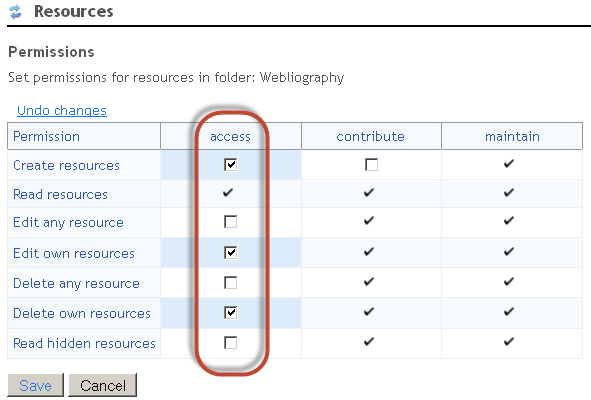591x400 pixels.
Task: Click the Permission column header
Action: [x=46, y=136]
